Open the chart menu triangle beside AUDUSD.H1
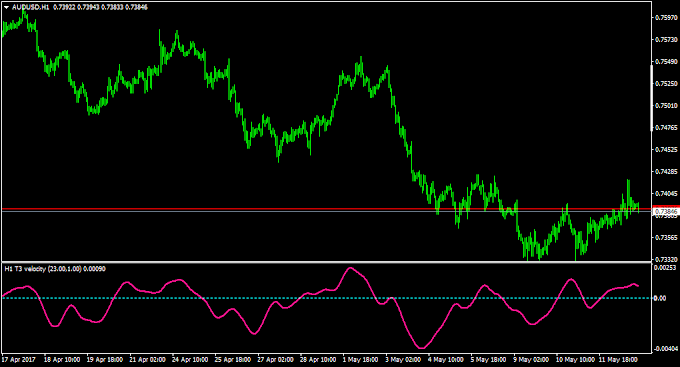Image resolution: width=680 pixels, height=367 pixels. [x=7, y=7]
